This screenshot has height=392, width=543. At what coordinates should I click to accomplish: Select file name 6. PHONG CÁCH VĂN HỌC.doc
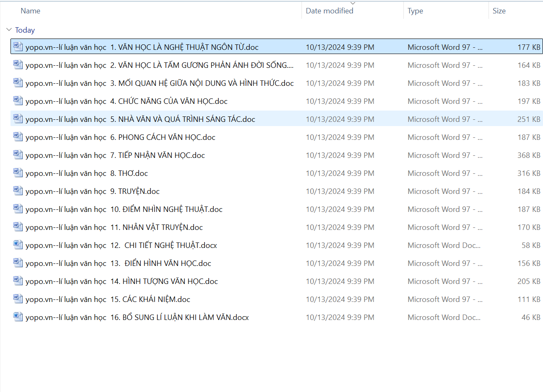pos(120,137)
